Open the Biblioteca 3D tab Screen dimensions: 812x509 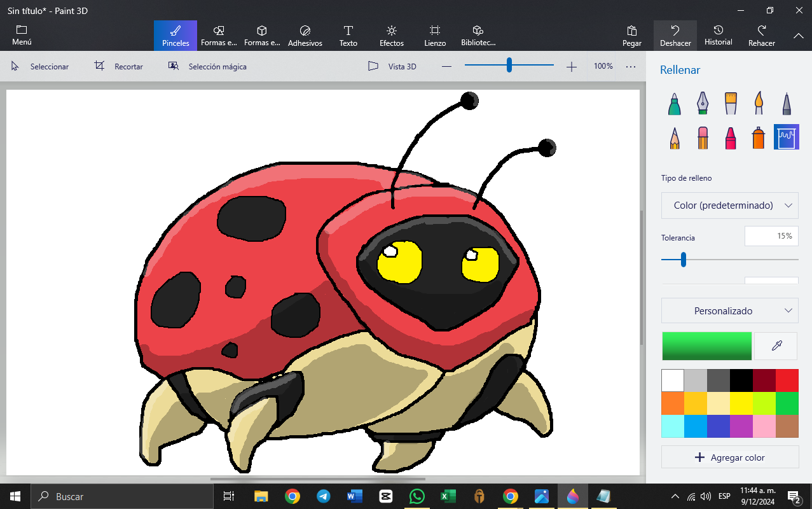point(478,36)
